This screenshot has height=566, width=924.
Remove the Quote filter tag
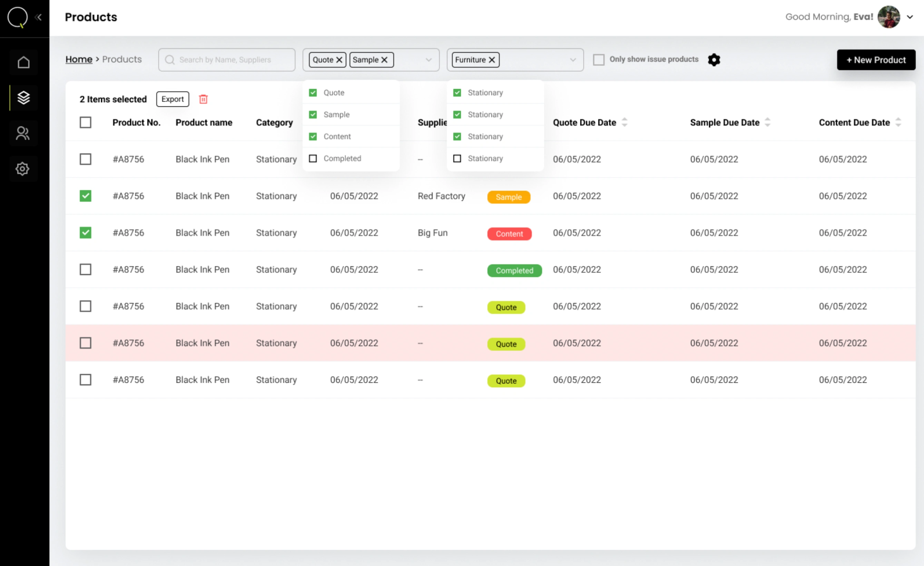pyautogui.click(x=339, y=60)
